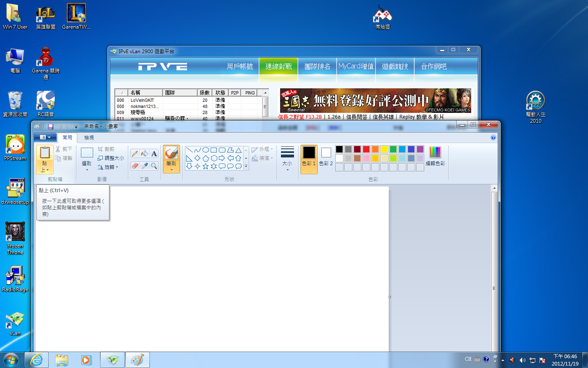Viewport: 588px width, 368px height.
Task: Open the 合作網吧 tab in IPvE
Action: pos(434,66)
